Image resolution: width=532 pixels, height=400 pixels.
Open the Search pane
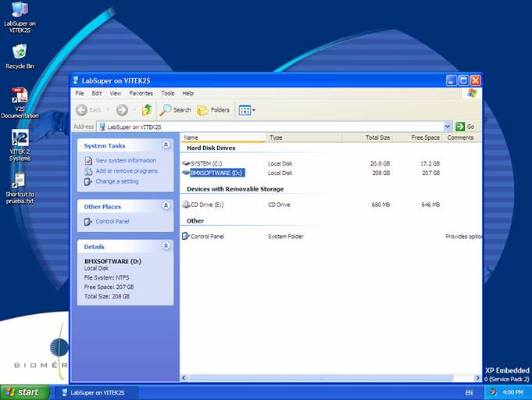[x=175, y=110]
